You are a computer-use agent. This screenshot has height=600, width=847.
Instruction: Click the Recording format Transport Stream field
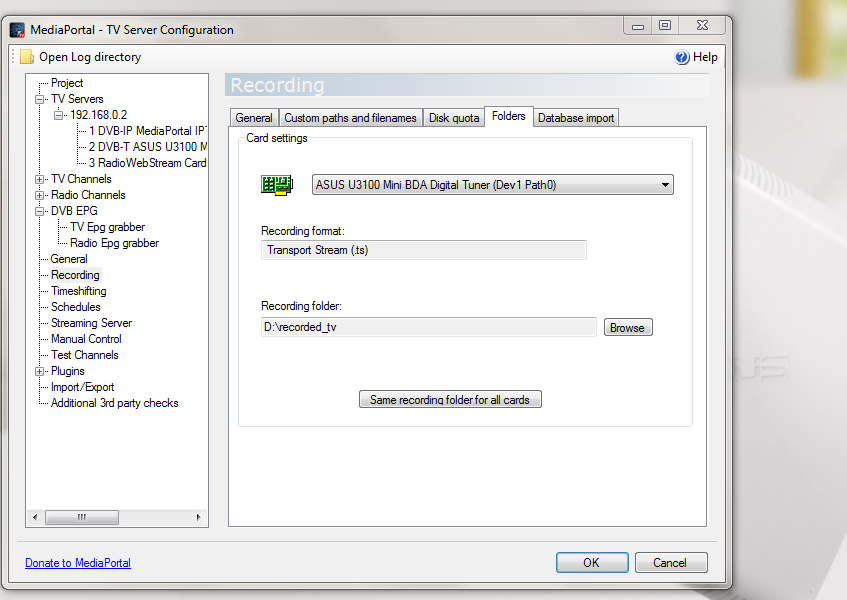tap(424, 250)
